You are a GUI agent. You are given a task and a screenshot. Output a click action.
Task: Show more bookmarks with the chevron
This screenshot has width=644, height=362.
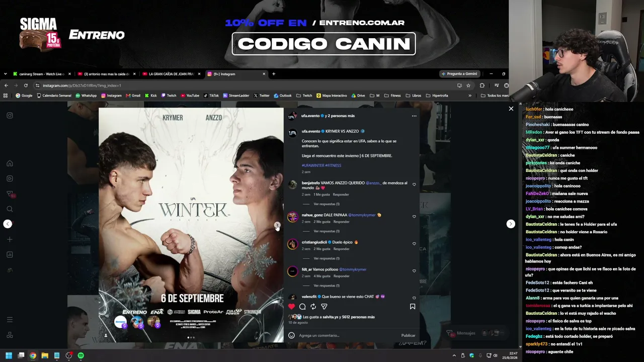[x=470, y=96]
